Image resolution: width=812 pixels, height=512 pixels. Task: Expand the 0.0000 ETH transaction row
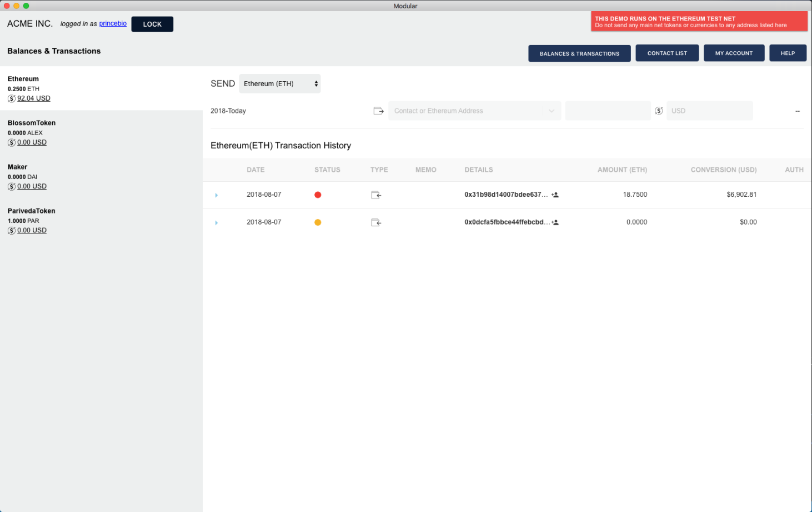(x=216, y=223)
